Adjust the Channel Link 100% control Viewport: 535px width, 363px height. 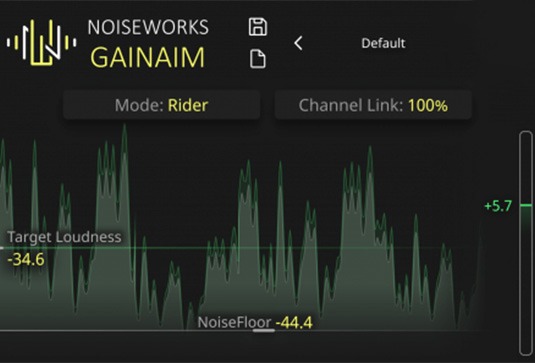[x=373, y=105]
